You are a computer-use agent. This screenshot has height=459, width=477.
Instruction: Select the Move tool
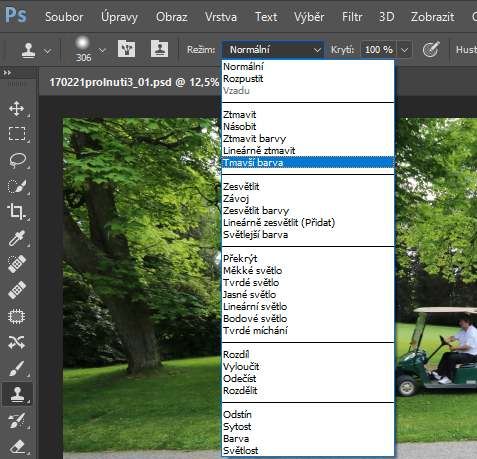(x=16, y=109)
